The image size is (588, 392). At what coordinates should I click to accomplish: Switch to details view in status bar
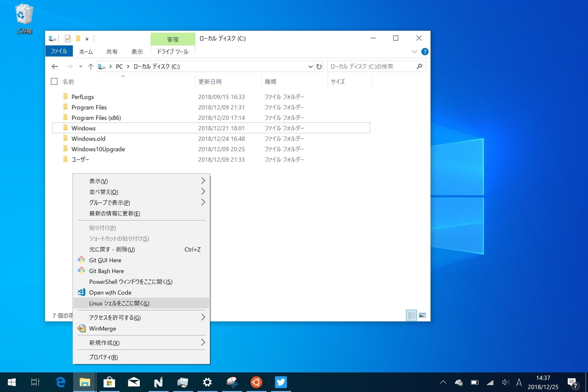(411, 315)
